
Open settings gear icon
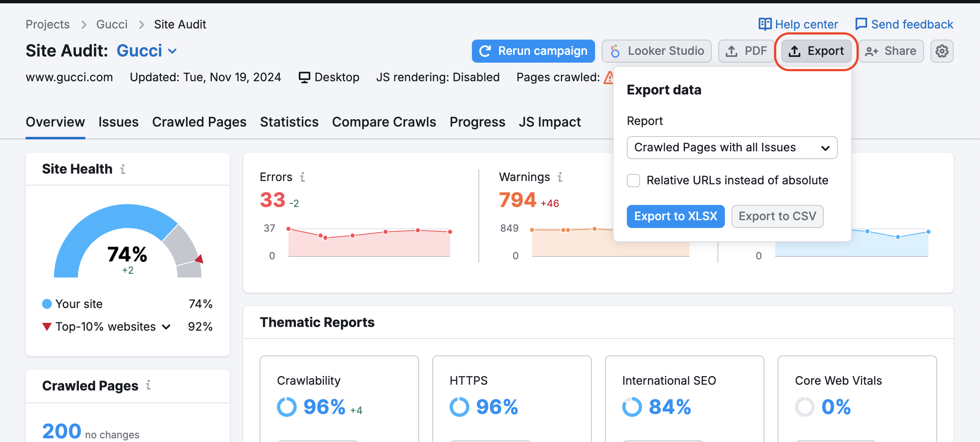tap(942, 51)
